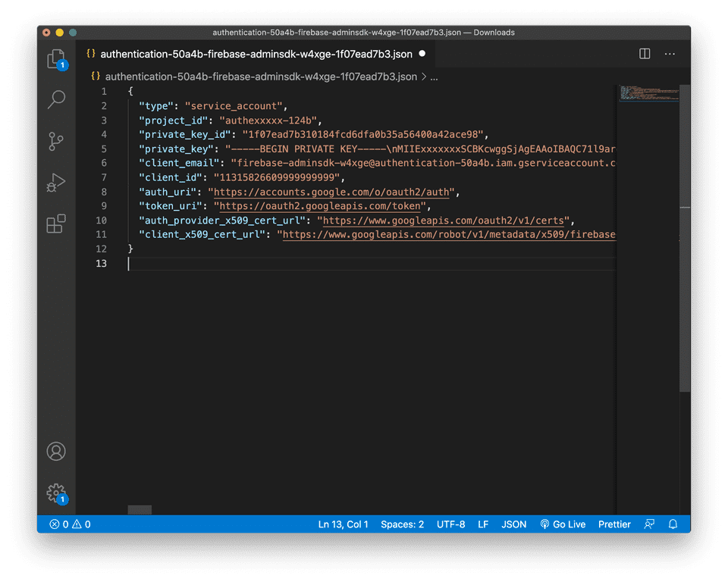Click the breadcrumb file name

[261, 77]
